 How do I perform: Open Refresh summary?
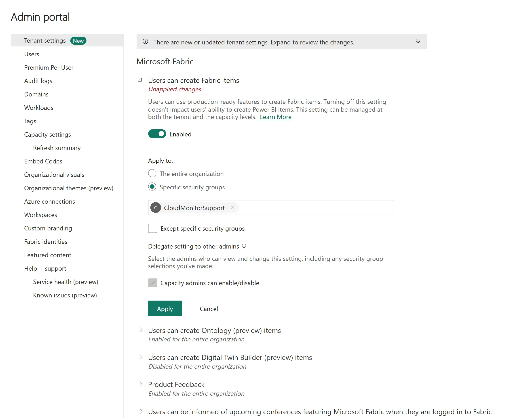[57, 148]
